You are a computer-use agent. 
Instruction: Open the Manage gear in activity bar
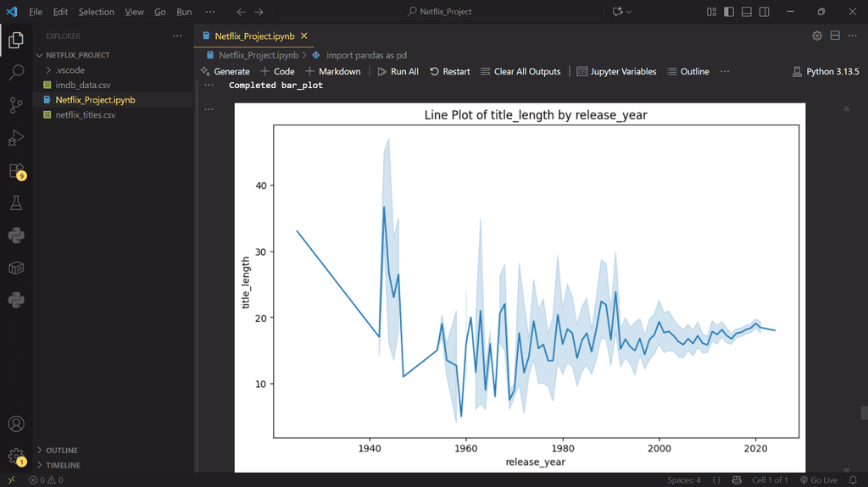point(16,456)
